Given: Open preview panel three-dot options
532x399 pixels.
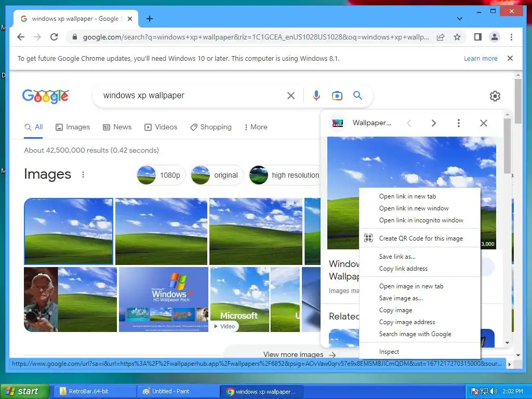Looking at the screenshot, I should (x=458, y=123).
